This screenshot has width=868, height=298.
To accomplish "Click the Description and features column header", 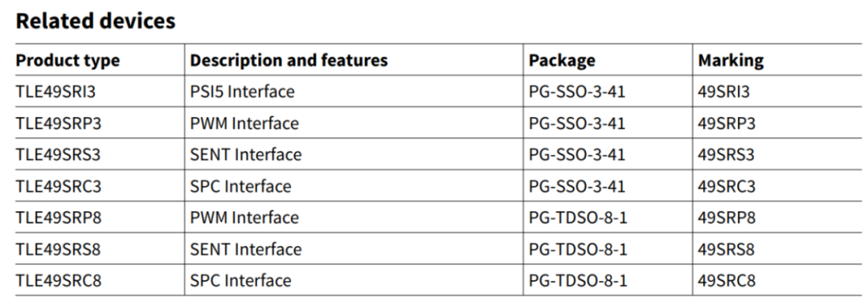I will point(289,59).
